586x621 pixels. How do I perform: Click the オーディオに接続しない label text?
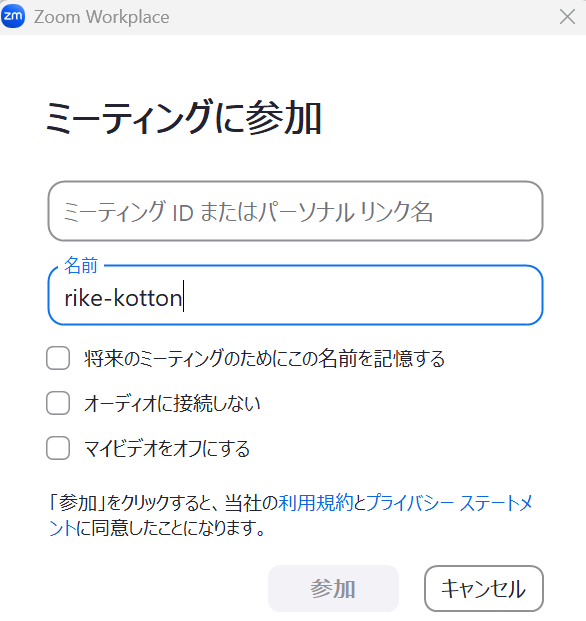pyautogui.click(x=172, y=404)
